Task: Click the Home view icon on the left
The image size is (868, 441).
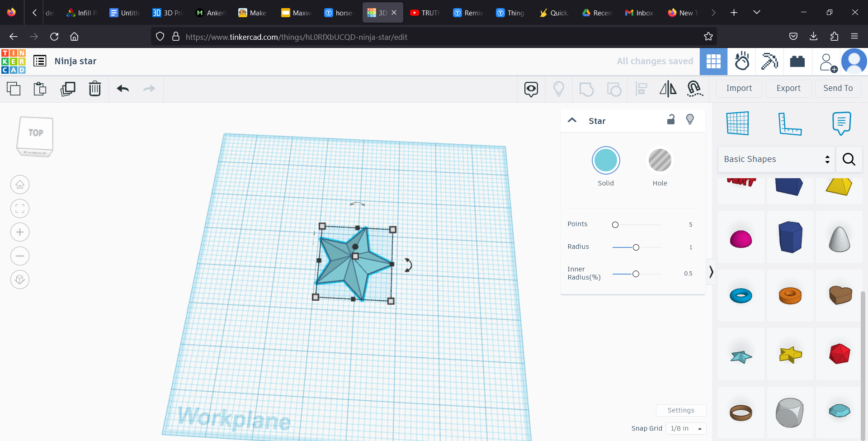Action: pos(19,185)
